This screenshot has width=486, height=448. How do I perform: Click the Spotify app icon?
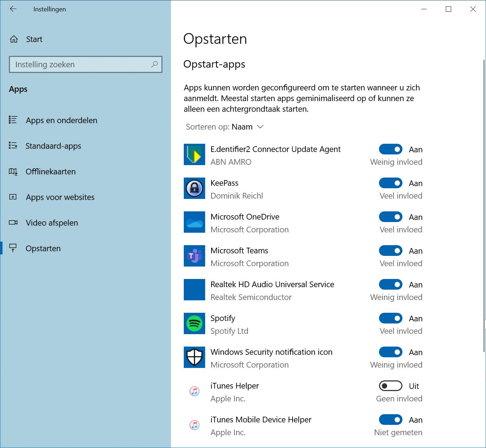pyautogui.click(x=194, y=323)
